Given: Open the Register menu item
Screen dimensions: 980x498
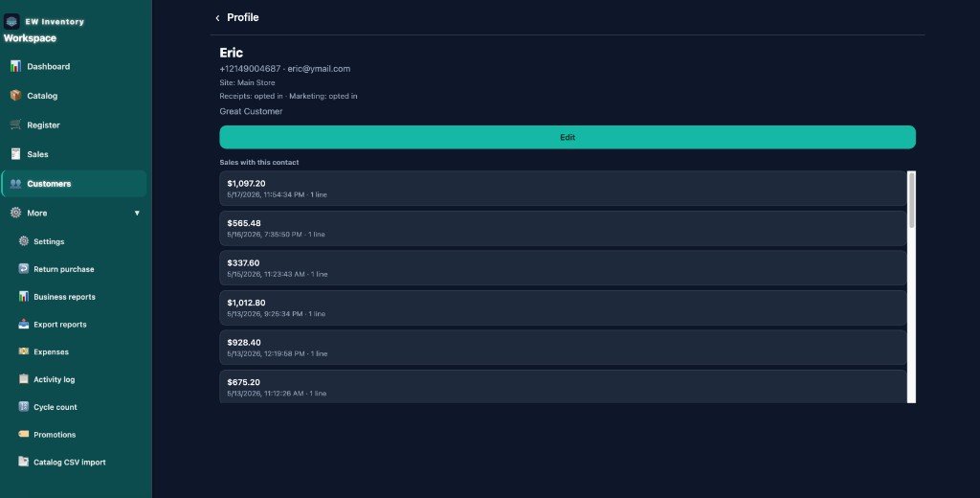Looking at the screenshot, I should click(74, 125).
